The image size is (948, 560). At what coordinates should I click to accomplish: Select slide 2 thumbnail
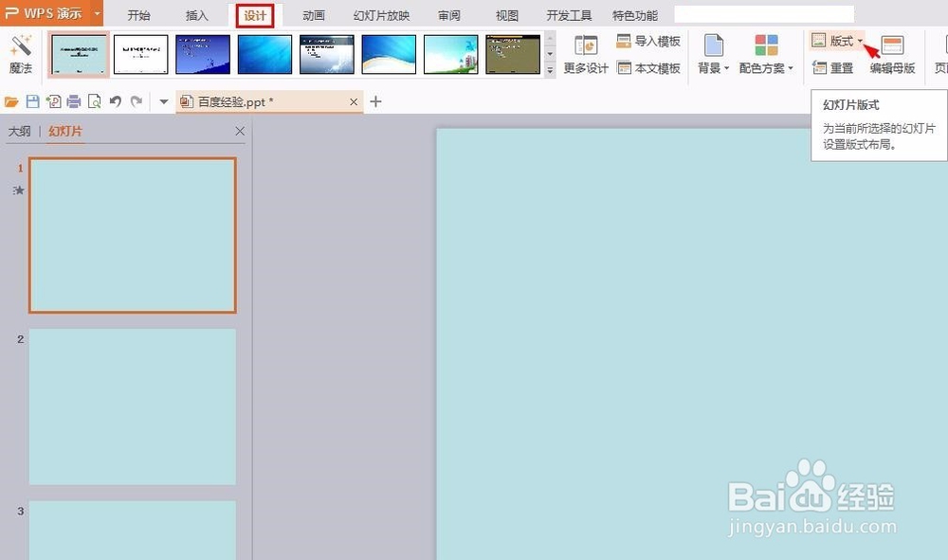coord(133,406)
